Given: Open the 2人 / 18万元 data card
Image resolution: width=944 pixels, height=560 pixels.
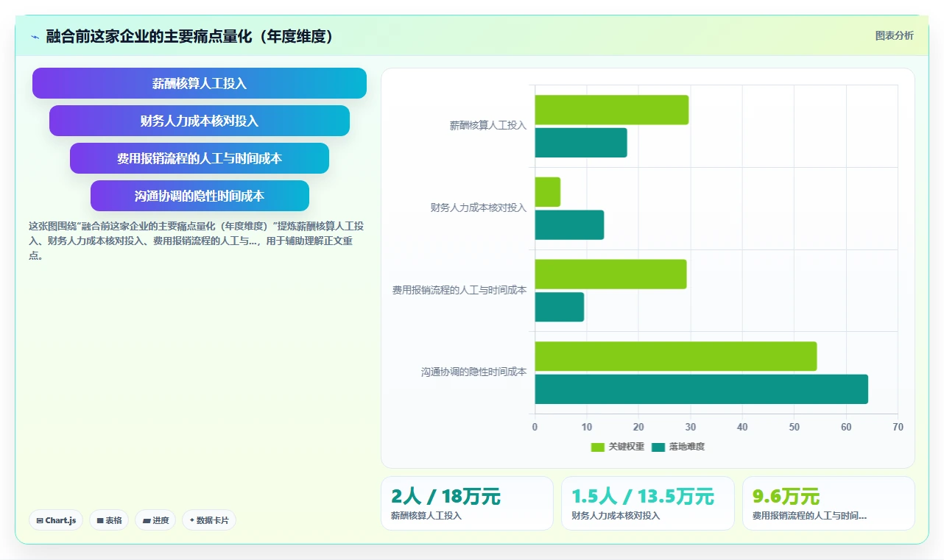Looking at the screenshot, I should click(x=467, y=503).
